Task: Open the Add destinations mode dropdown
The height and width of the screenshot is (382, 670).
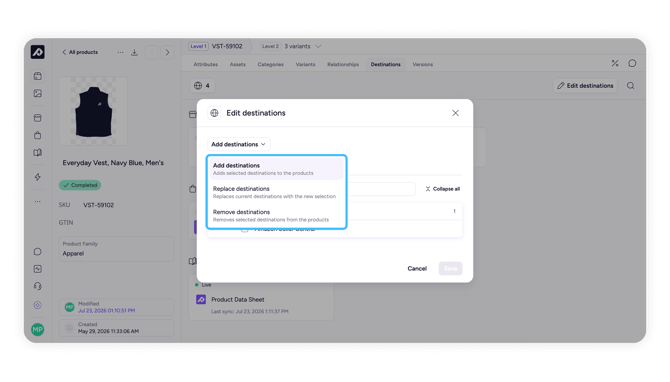Action: coord(238,144)
